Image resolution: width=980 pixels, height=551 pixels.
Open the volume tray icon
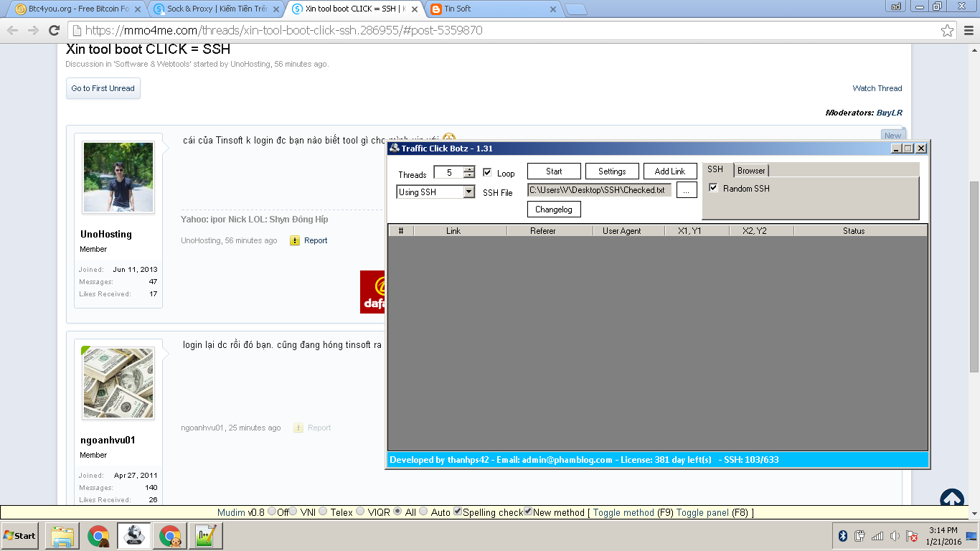click(x=895, y=536)
